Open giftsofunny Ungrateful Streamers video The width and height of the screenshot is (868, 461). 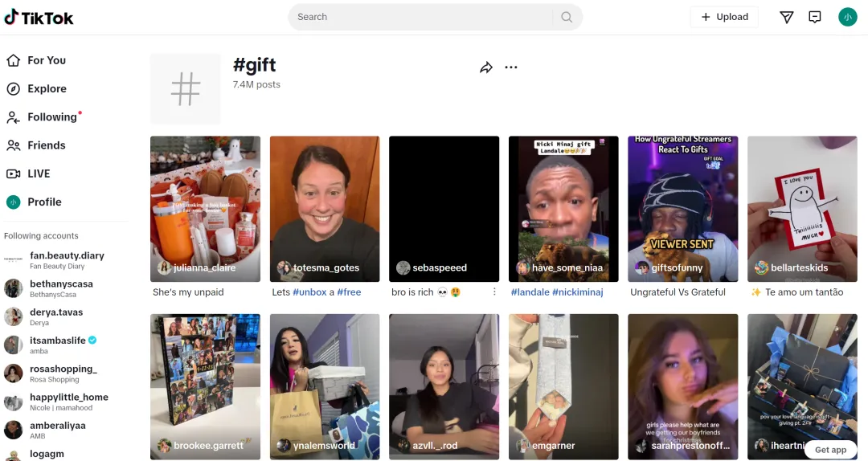tap(683, 209)
